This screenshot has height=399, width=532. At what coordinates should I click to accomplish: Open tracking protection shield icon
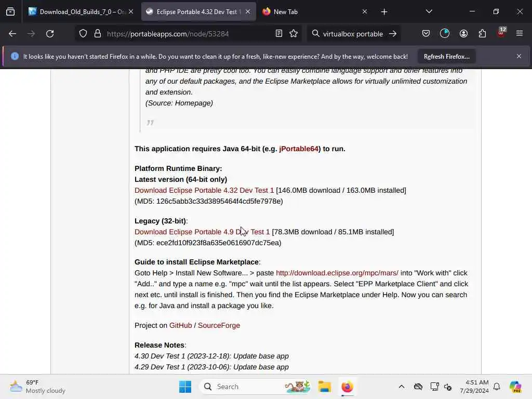click(x=83, y=34)
